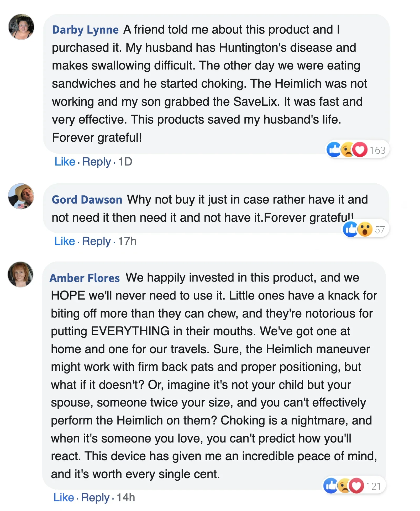Reply to Gord Dawson's comment

pyautogui.click(x=96, y=241)
